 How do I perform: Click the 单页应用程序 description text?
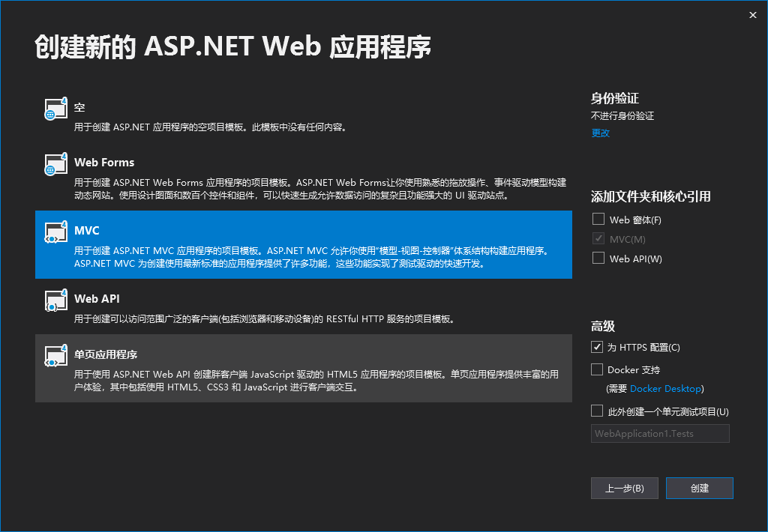point(316,381)
